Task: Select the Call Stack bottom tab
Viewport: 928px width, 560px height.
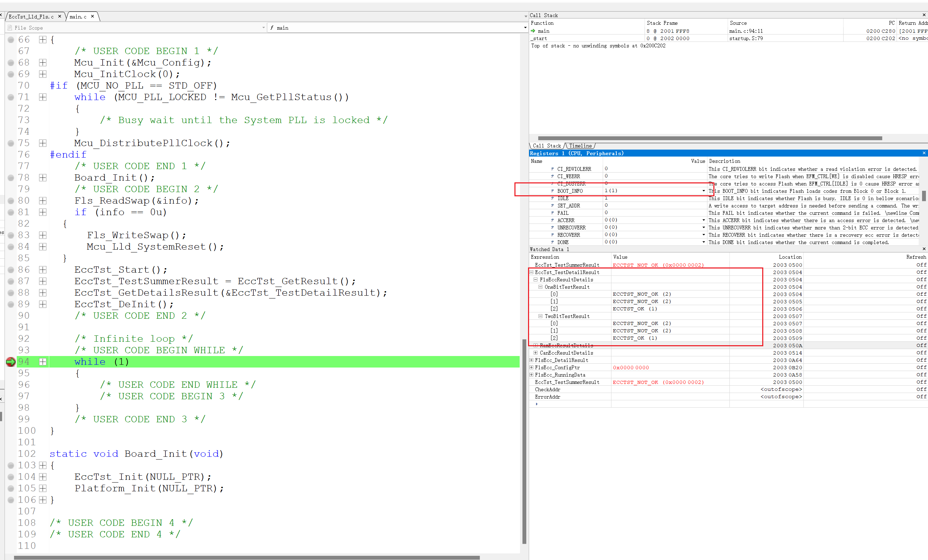Action: (547, 146)
